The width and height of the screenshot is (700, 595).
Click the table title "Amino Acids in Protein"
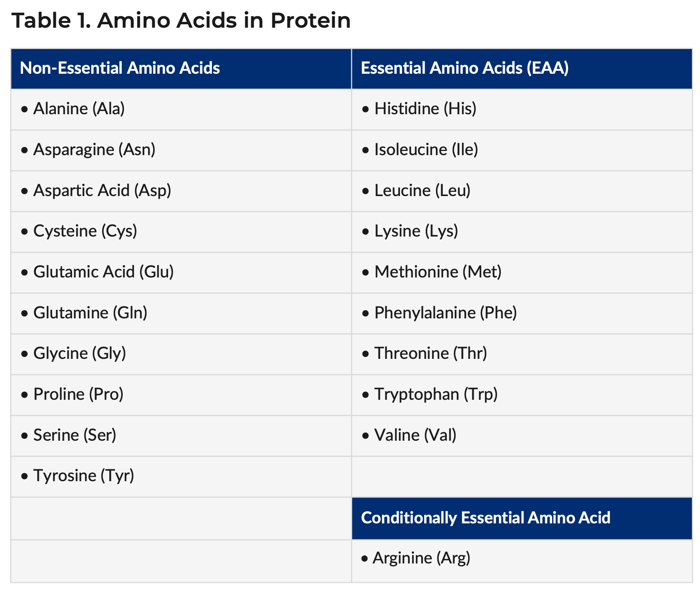pyautogui.click(x=181, y=21)
